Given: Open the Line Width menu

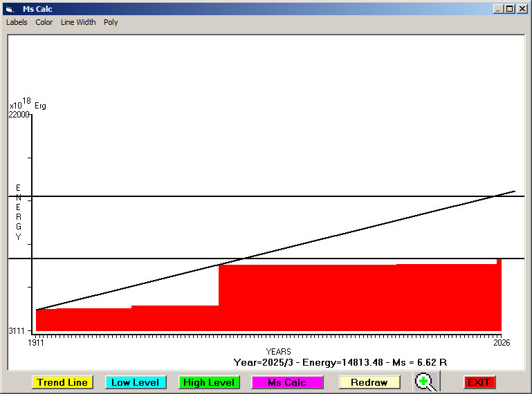Looking at the screenshot, I should [x=78, y=22].
